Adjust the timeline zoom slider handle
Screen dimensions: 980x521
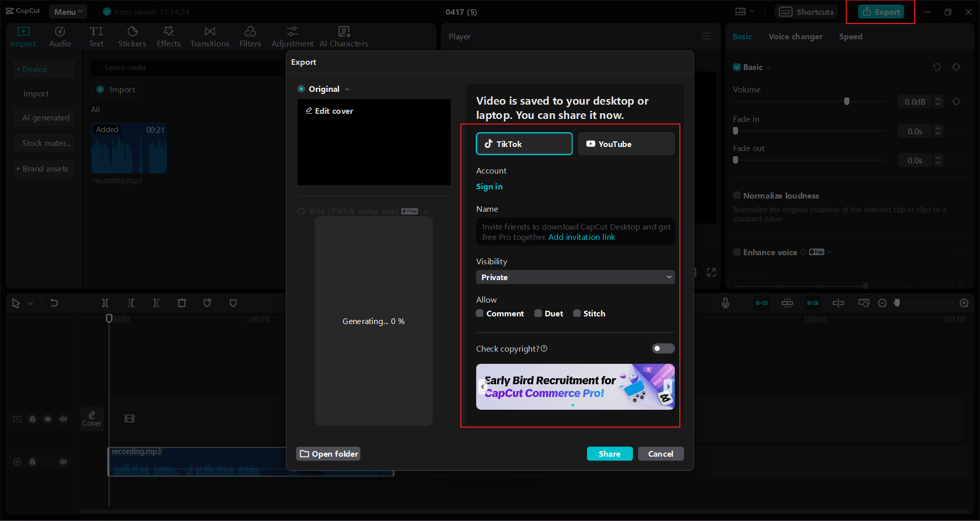[x=897, y=303]
